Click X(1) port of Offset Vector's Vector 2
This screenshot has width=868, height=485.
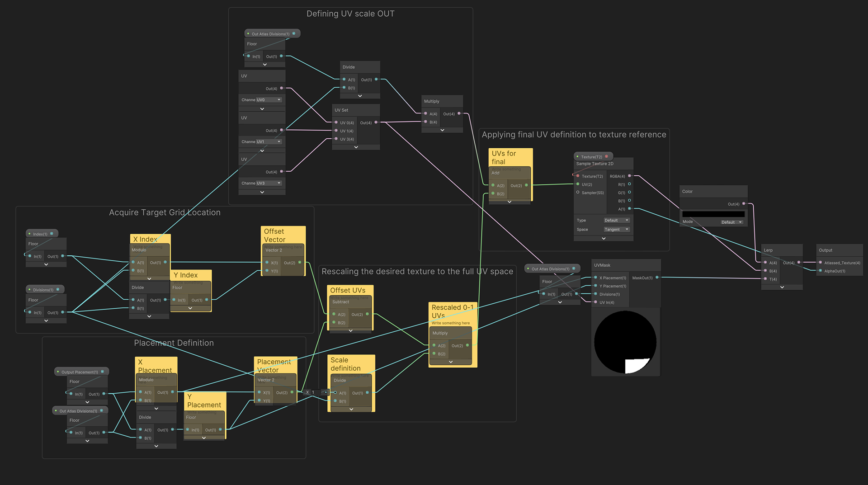pos(267,263)
